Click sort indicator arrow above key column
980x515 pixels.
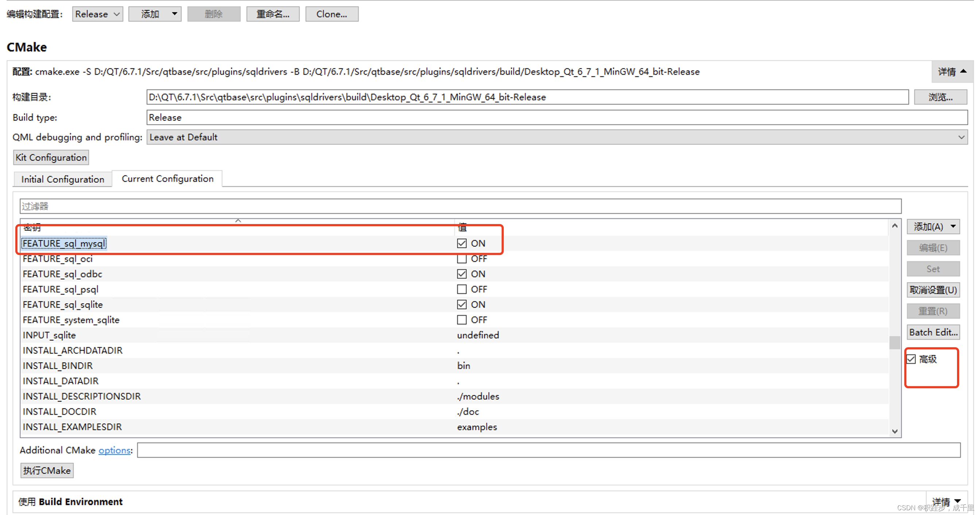click(238, 220)
